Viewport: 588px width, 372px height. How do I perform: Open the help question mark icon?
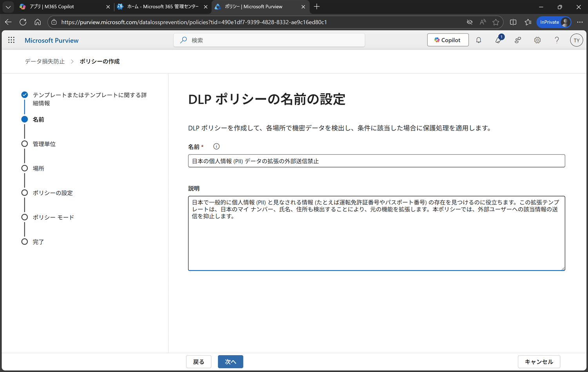pyautogui.click(x=557, y=40)
